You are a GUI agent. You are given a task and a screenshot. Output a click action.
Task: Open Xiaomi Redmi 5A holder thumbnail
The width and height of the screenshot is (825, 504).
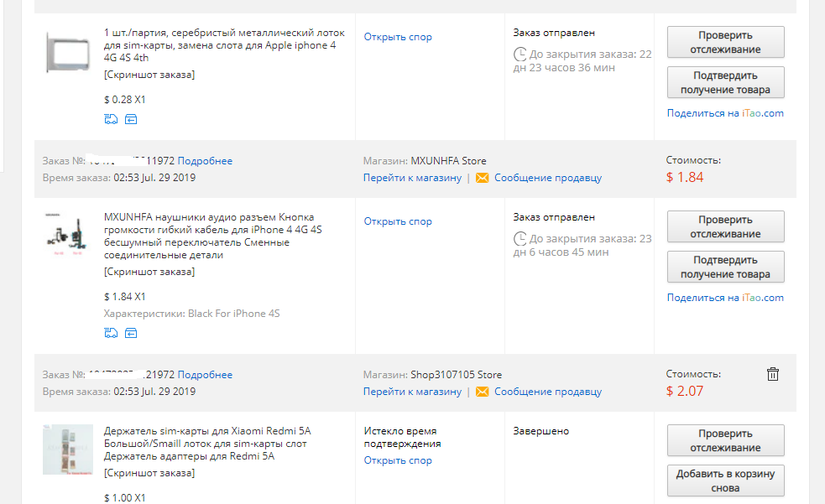(x=68, y=449)
